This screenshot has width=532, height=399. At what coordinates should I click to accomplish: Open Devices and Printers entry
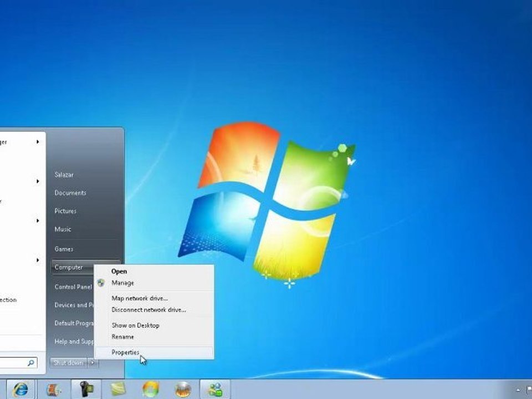[x=74, y=305]
